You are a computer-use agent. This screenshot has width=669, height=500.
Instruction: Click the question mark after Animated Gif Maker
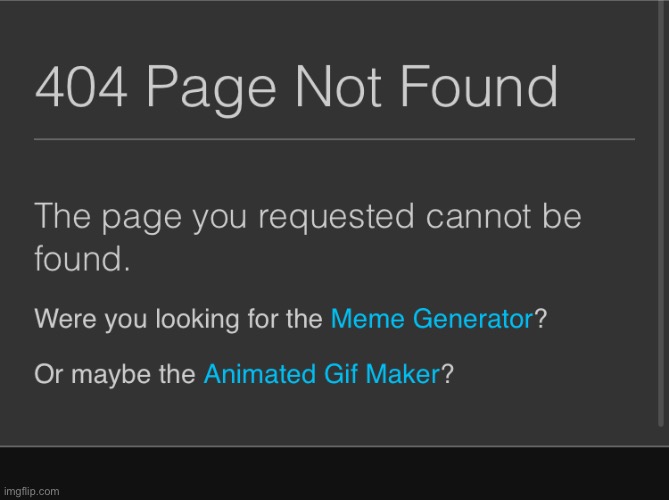click(448, 375)
